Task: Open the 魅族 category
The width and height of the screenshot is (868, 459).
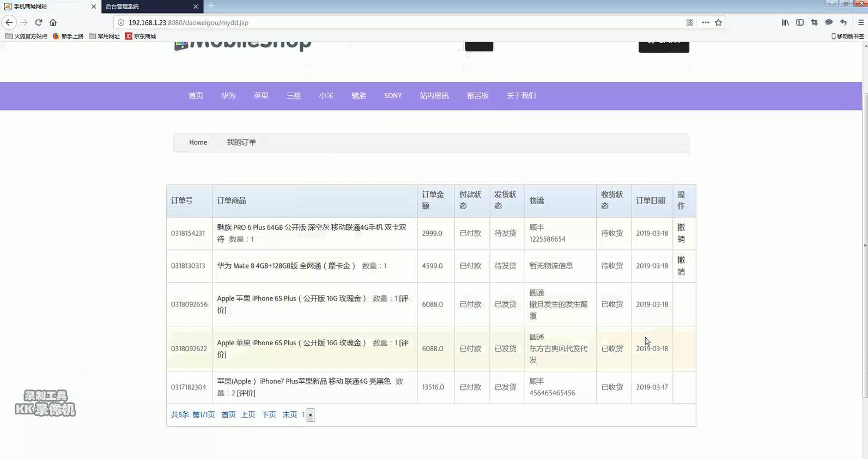Action: [x=359, y=95]
